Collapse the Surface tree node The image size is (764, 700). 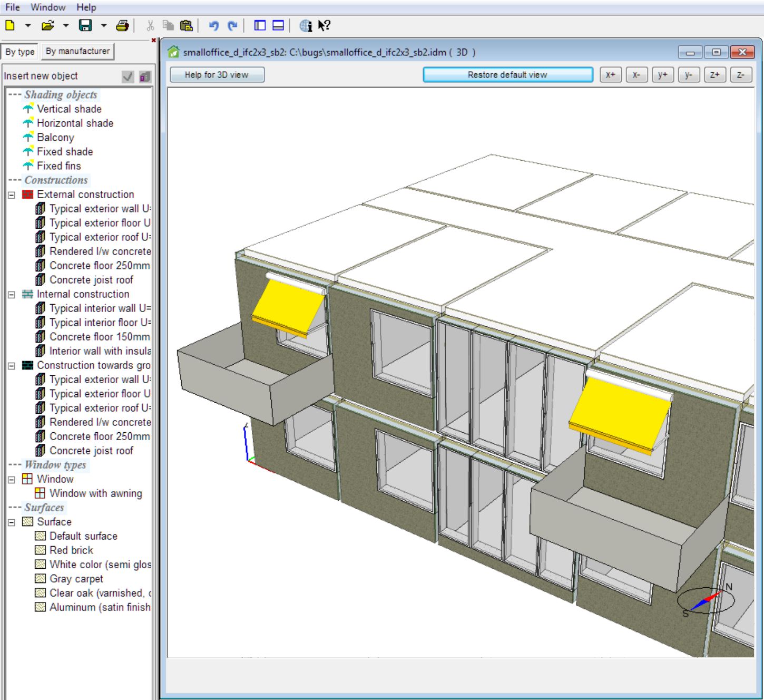(12, 522)
